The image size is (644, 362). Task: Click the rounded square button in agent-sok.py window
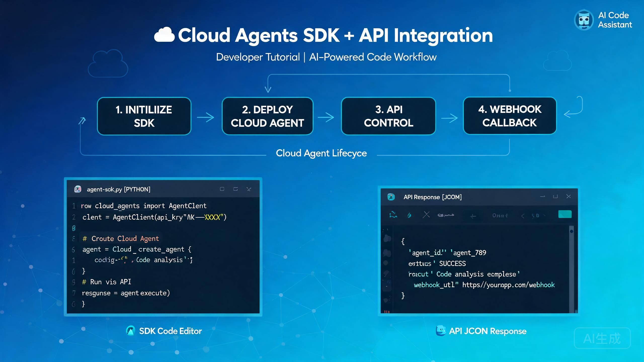pos(222,189)
